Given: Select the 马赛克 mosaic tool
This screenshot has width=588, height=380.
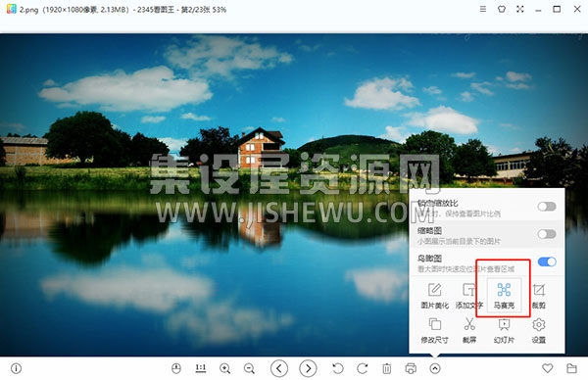Looking at the screenshot, I should [504, 295].
